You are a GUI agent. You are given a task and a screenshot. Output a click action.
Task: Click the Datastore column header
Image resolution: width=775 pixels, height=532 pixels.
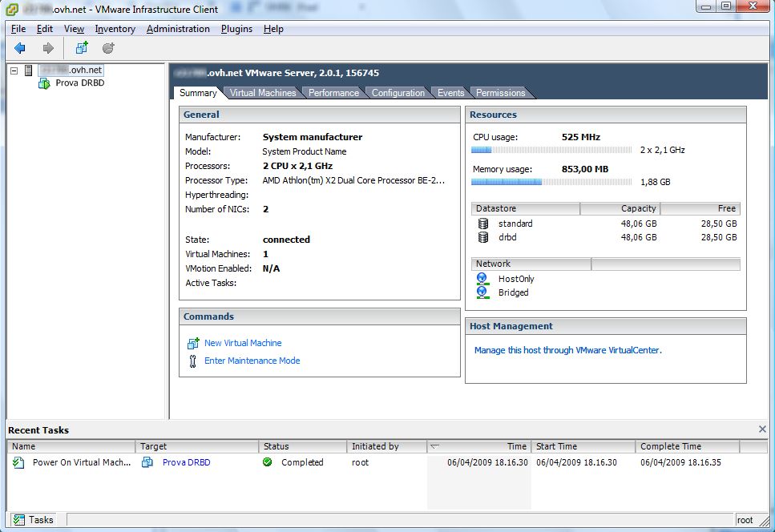pyautogui.click(x=526, y=208)
